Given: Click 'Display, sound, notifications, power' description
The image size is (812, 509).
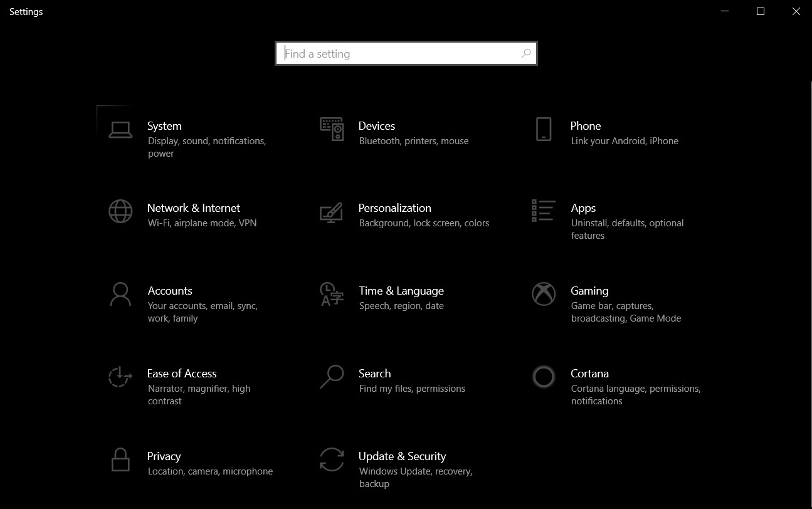Looking at the screenshot, I should click(x=207, y=147).
